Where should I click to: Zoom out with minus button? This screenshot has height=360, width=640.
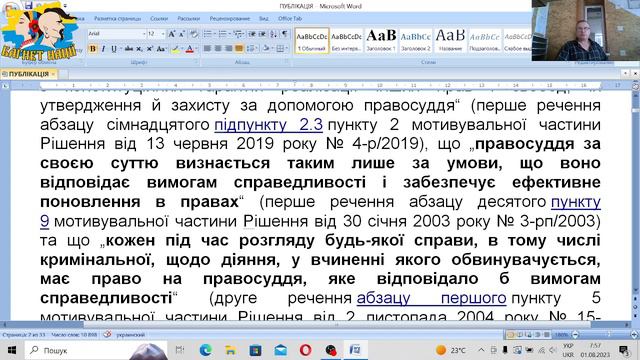click(575, 335)
